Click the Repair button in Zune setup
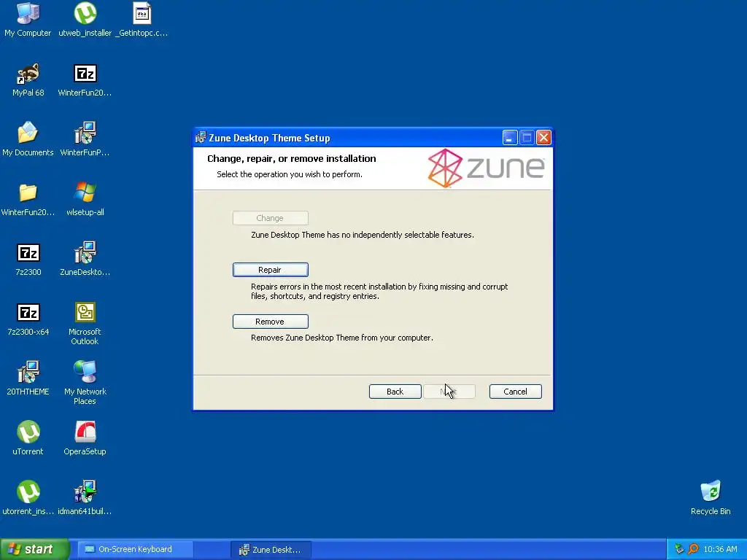The image size is (747, 560). point(270,270)
